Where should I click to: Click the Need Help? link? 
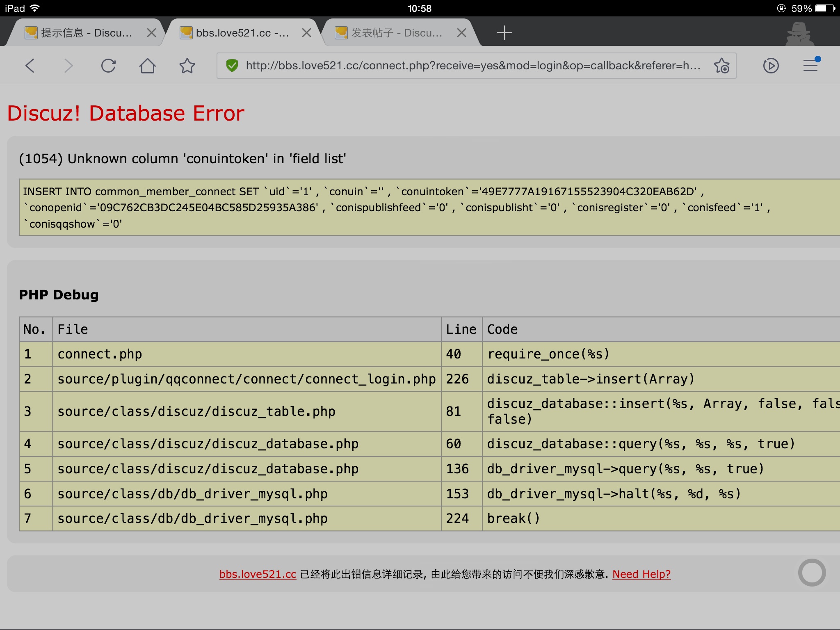(x=641, y=574)
